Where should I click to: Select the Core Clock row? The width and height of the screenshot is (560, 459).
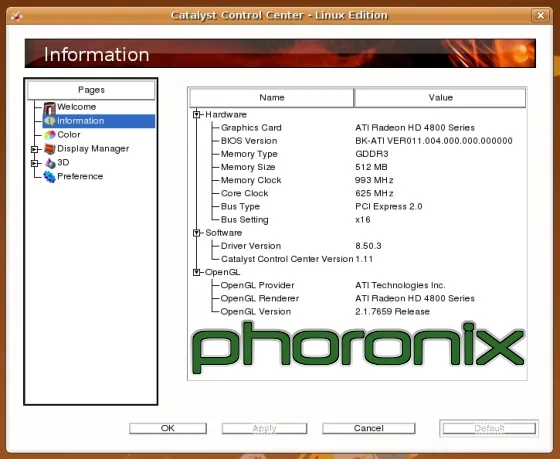point(358,193)
